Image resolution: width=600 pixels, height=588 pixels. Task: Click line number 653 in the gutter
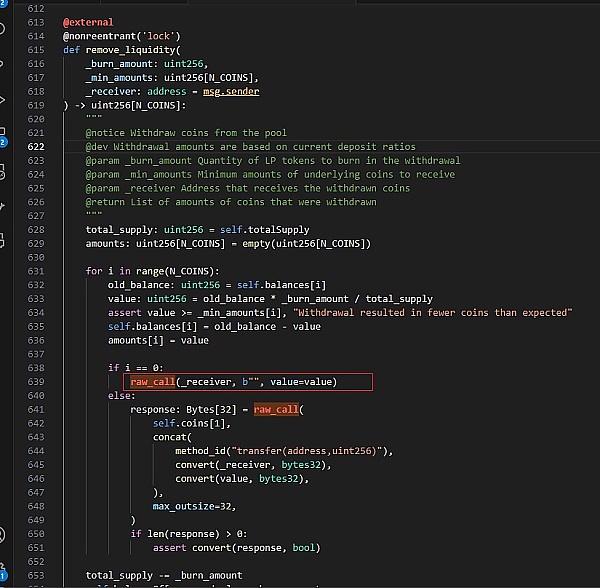pyautogui.click(x=36, y=575)
